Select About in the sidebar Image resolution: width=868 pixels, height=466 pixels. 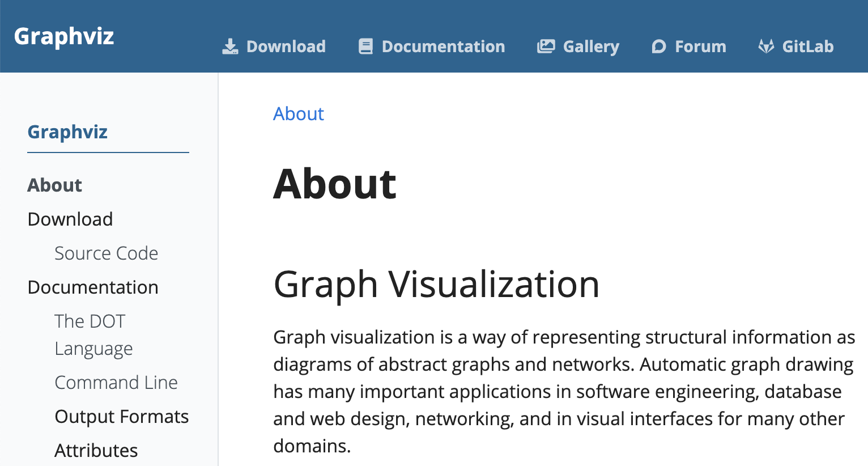point(54,185)
